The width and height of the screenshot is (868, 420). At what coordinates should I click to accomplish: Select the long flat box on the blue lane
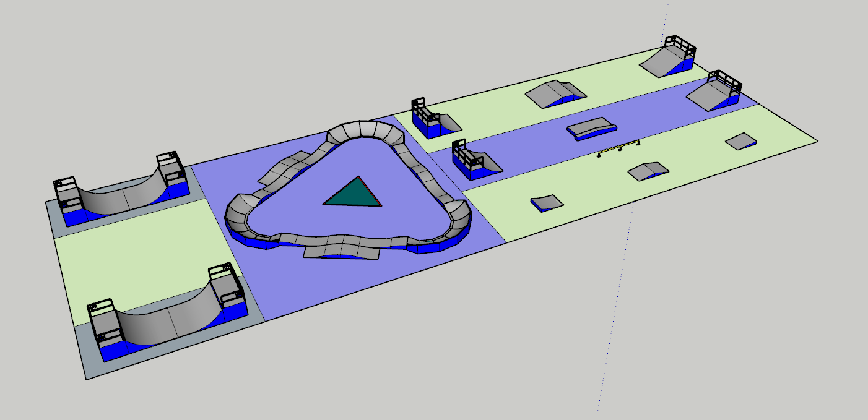[x=592, y=127]
